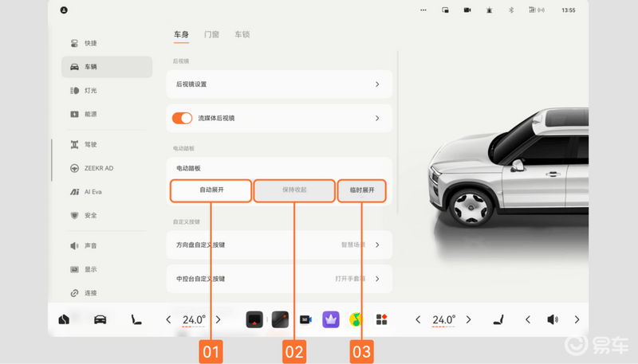Tap the purple crown app icon

(x=330, y=319)
